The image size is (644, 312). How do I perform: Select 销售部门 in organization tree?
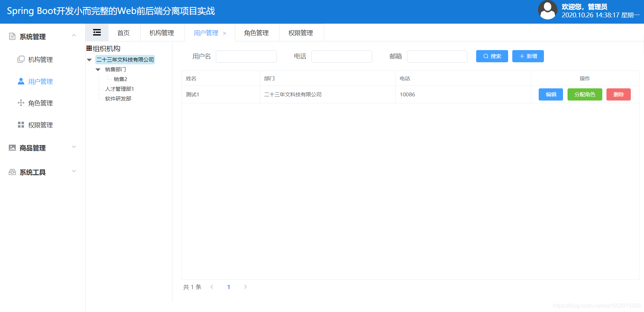(115, 70)
